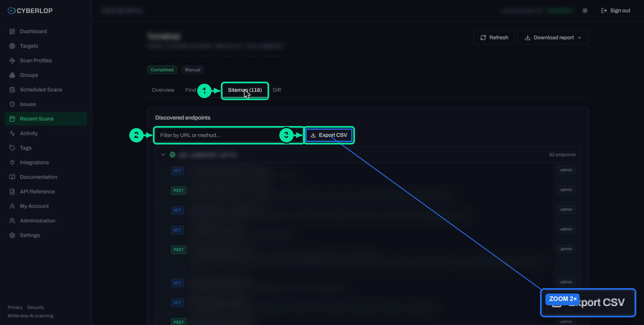
Task: Open Dashboard from the sidebar
Action: tap(46, 31)
